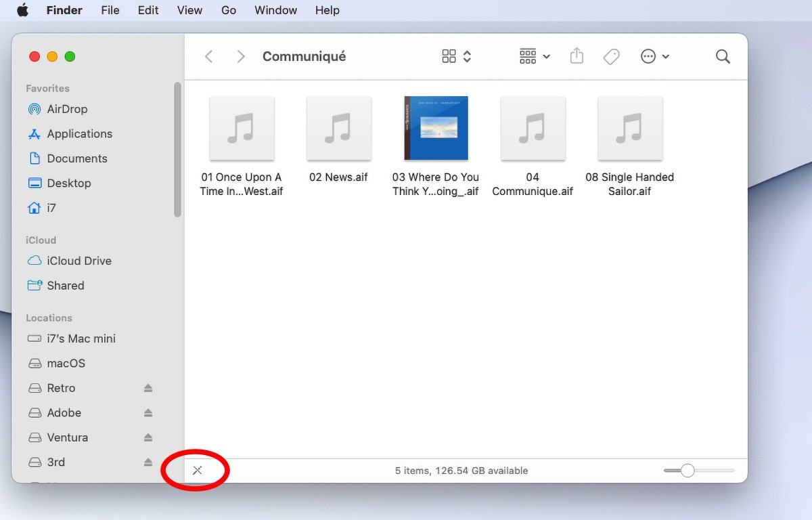This screenshot has width=812, height=520.
Task: Select AirDrop in the sidebar
Action: coord(67,109)
